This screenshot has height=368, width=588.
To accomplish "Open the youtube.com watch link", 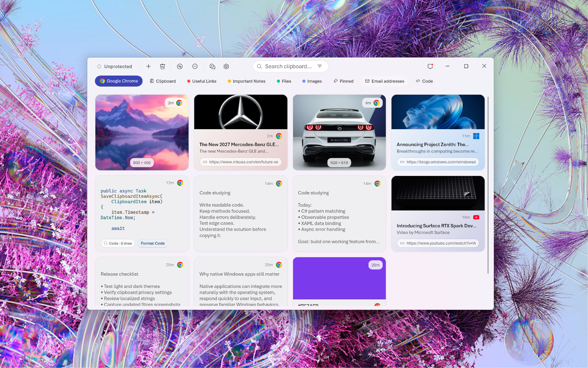I will pos(438,243).
